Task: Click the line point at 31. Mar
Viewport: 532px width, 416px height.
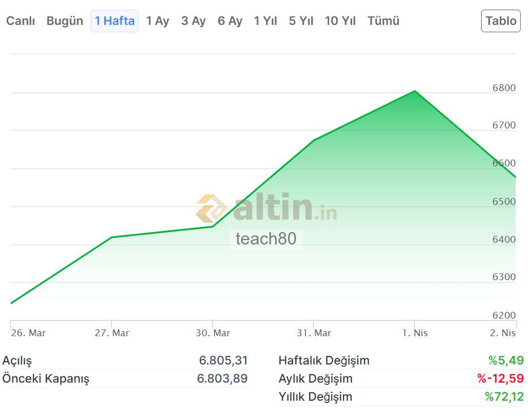Action: (x=314, y=140)
